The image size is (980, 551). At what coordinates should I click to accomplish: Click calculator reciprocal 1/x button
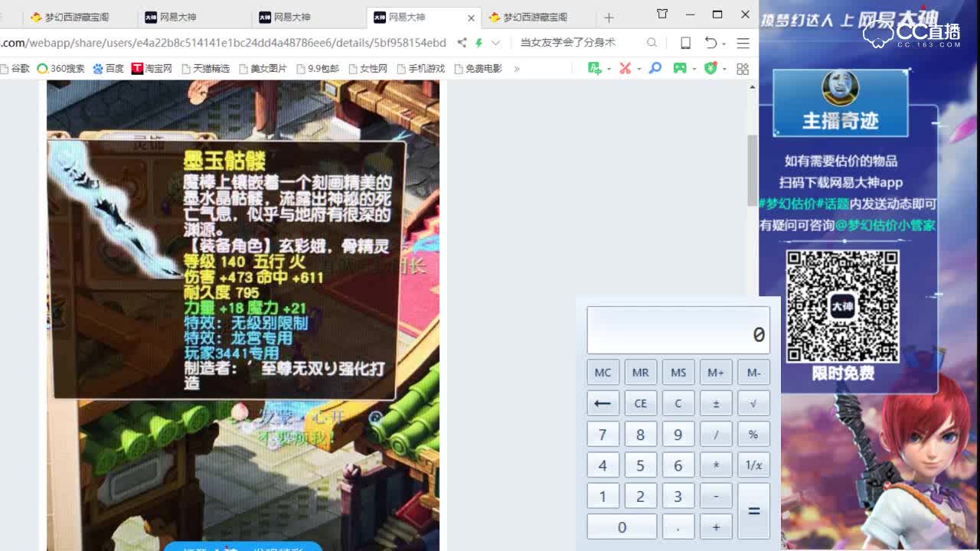pyautogui.click(x=753, y=465)
